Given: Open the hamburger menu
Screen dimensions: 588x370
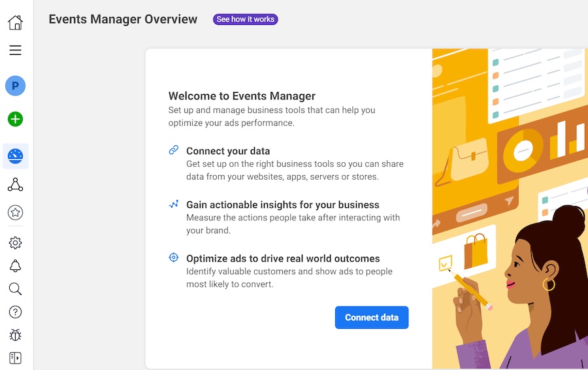Looking at the screenshot, I should (x=15, y=50).
